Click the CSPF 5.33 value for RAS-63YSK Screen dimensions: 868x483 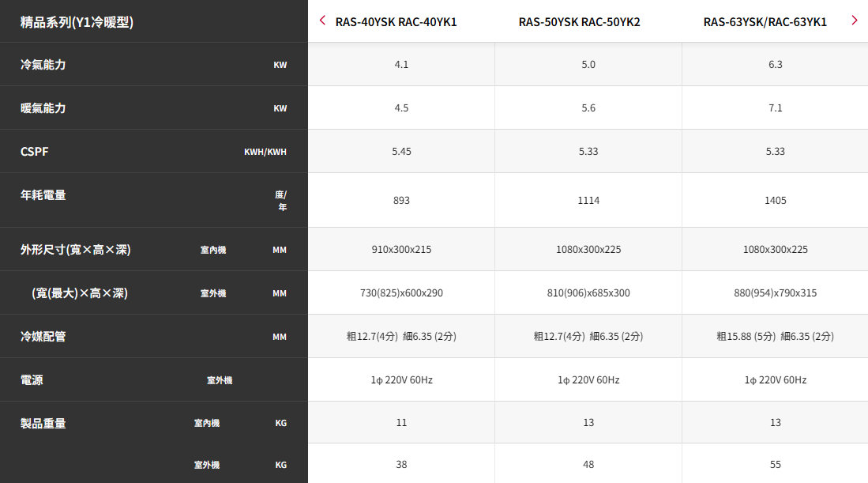click(775, 152)
